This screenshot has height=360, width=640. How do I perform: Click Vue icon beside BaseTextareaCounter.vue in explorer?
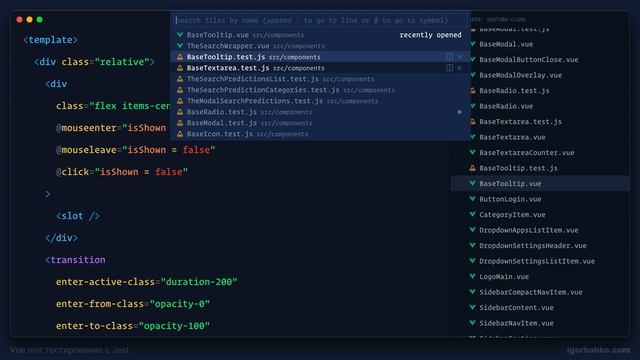coord(473,152)
